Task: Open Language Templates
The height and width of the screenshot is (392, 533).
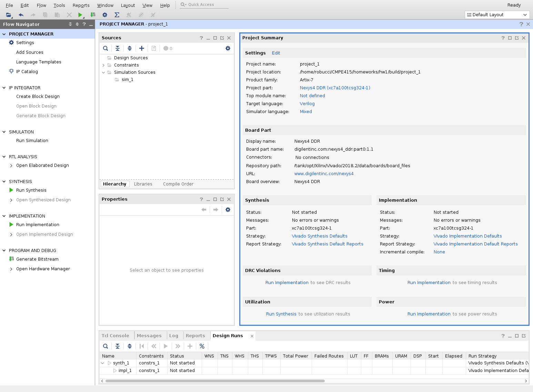Action: [39, 62]
